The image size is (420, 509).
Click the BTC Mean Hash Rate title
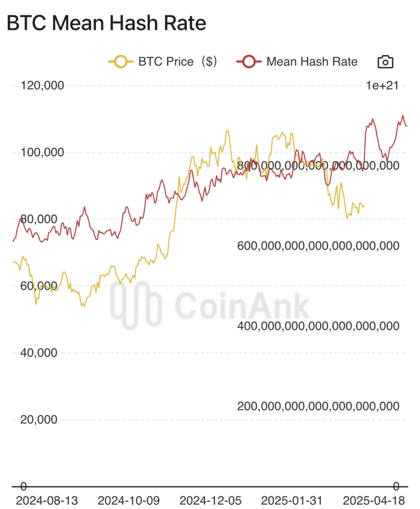point(106,23)
